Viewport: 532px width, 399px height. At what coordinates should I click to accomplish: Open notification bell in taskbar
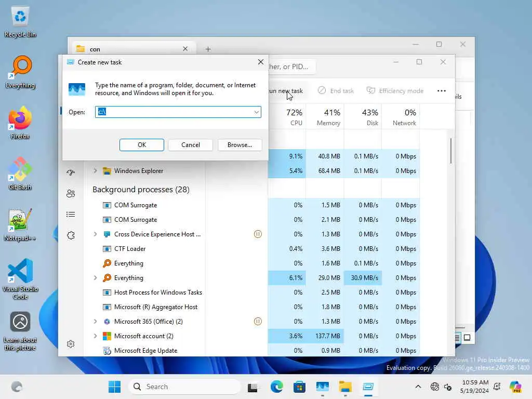[497, 387]
